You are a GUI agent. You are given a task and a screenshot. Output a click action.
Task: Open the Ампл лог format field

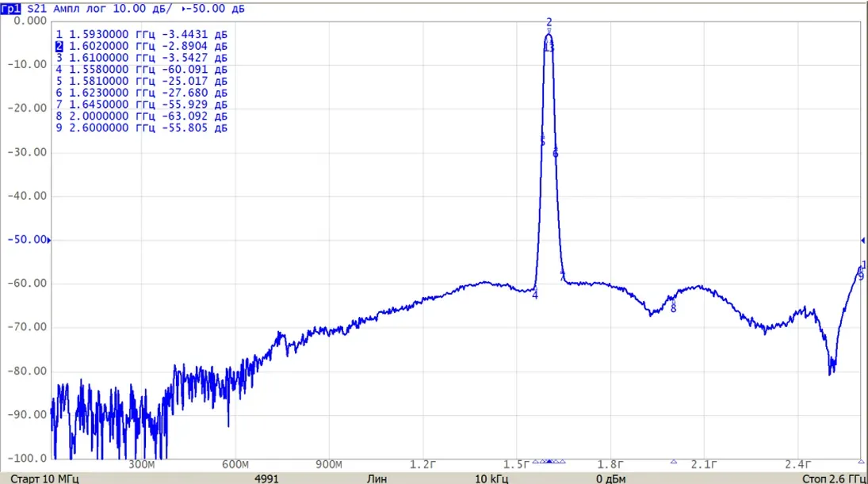[x=80, y=8]
